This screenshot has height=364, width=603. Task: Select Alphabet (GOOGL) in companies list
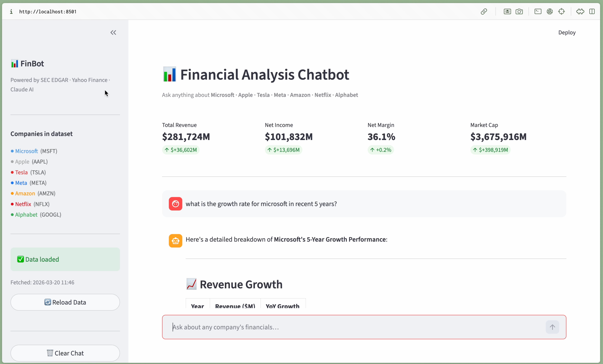tap(36, 214)
